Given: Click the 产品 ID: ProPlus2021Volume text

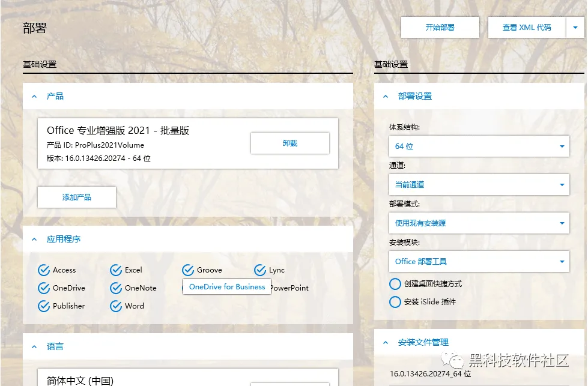Looking at the screenshot, I should [95, 145].
